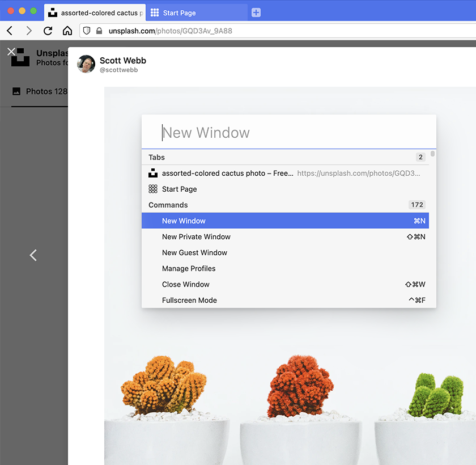Screen dimensions: 476x465
Task: Open Scott Webb's profile name link
Action: pyautogui.click(x=122, y=60)
